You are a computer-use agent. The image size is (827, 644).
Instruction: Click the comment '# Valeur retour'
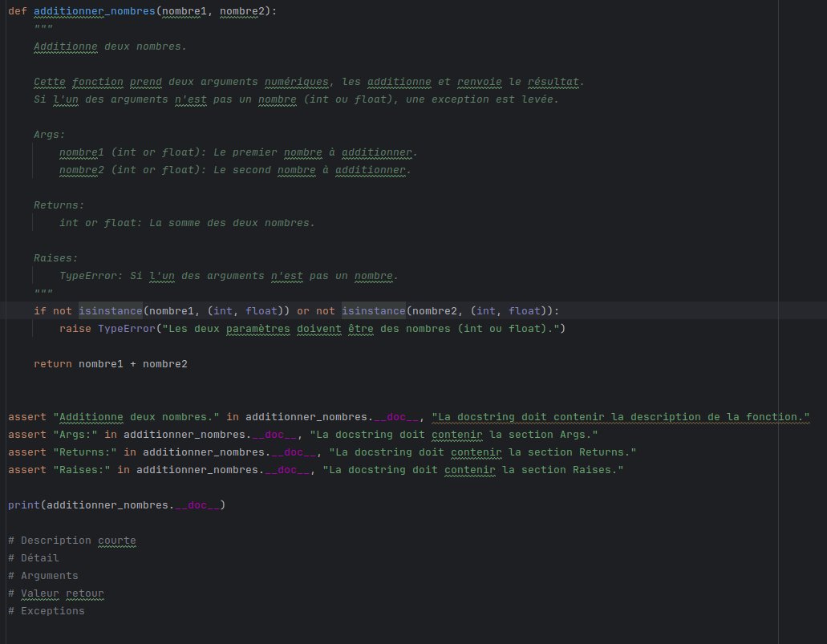(56, 593)
